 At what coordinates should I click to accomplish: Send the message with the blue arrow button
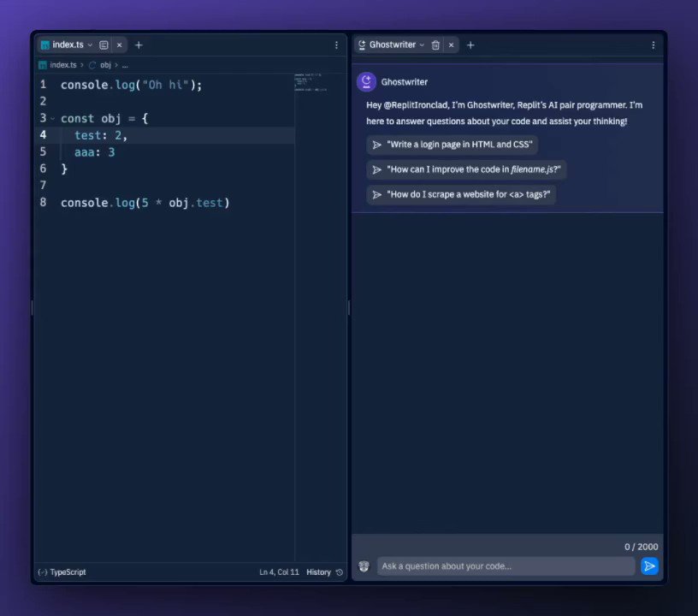649,566
